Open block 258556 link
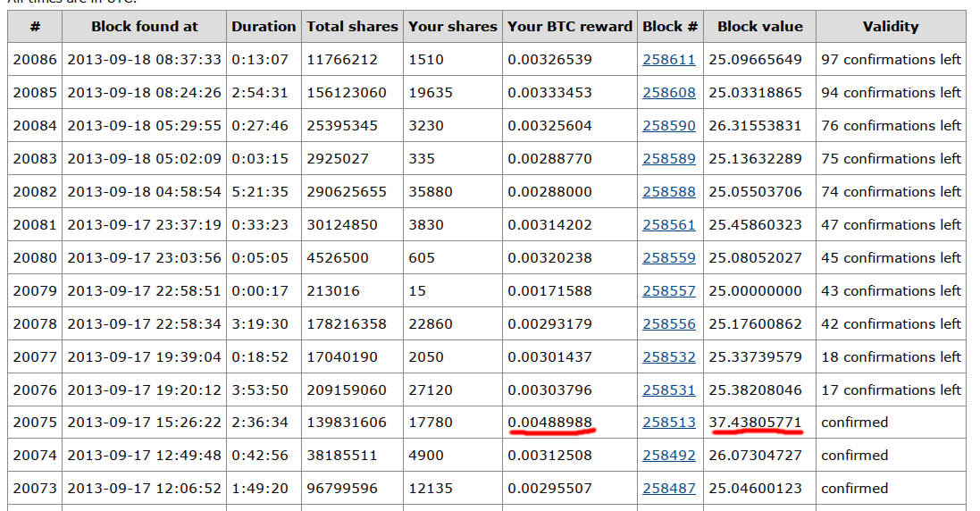The image size is (980, 511). pos(668,324)
